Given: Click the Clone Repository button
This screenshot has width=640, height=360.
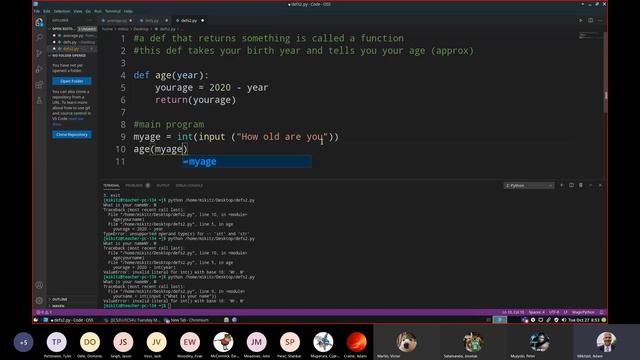Looking at the screenshot, I should 72,134.
